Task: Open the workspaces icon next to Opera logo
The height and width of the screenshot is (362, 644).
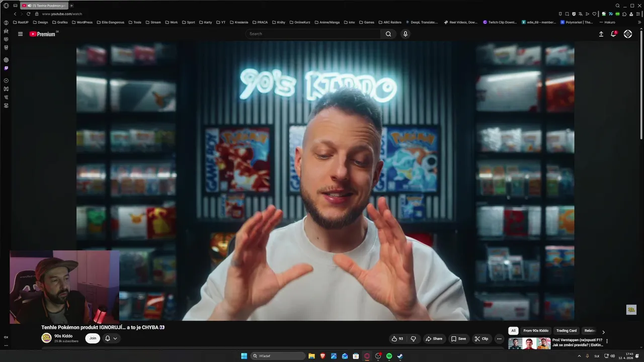Action: coord(16,6)
